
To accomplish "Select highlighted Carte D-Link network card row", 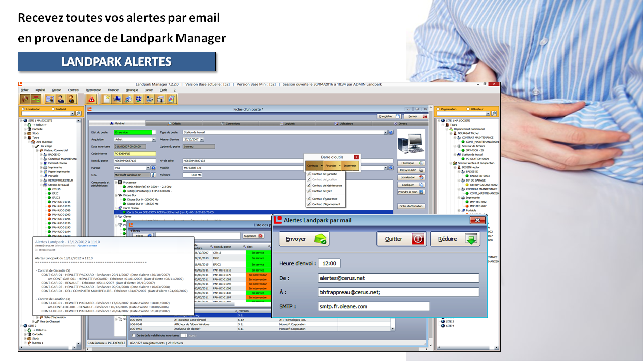I will click(254, 212).
